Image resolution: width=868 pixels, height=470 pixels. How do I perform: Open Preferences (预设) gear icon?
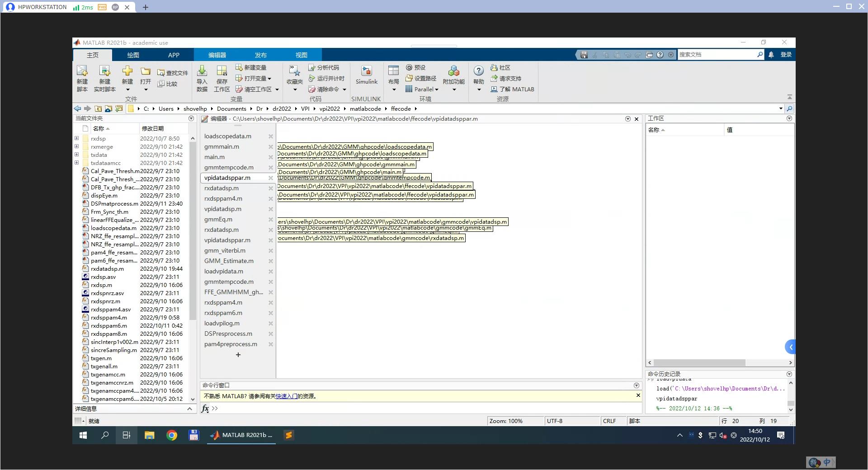[x=409, y=67]
